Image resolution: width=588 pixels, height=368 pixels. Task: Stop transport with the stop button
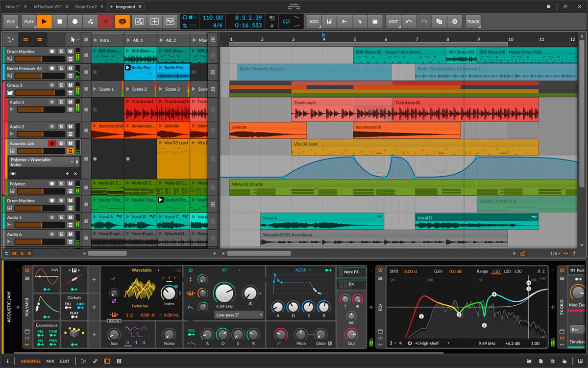[60, 22]
